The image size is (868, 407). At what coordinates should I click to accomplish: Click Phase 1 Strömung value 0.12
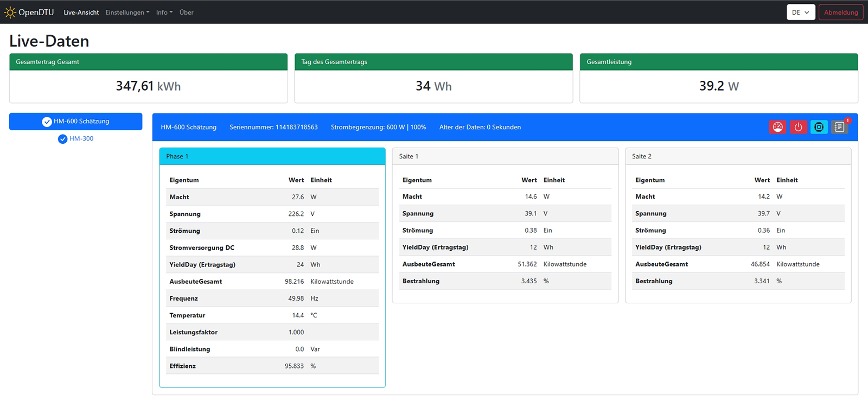[298, 231]
